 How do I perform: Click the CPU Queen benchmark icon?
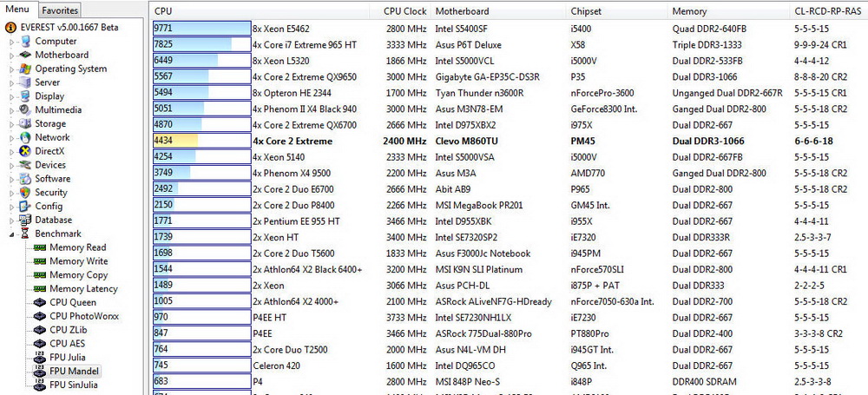pos(39,302)
